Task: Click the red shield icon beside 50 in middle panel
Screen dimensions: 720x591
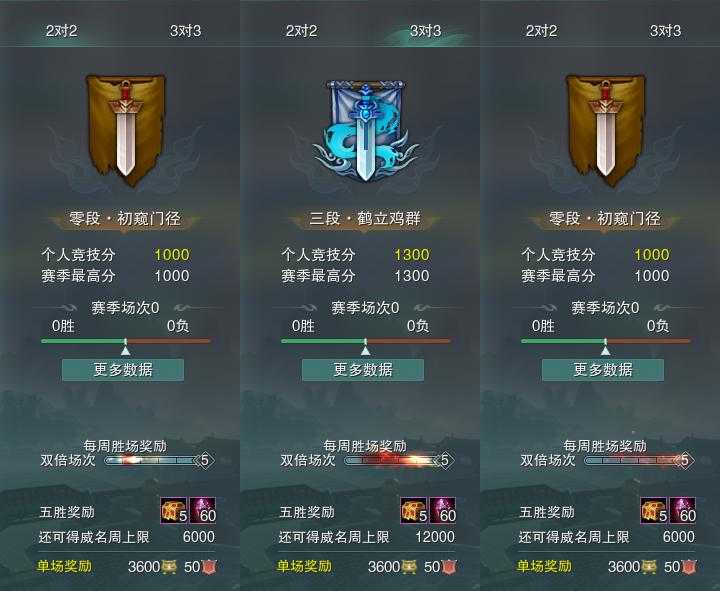Action: (x=450, y=567)
